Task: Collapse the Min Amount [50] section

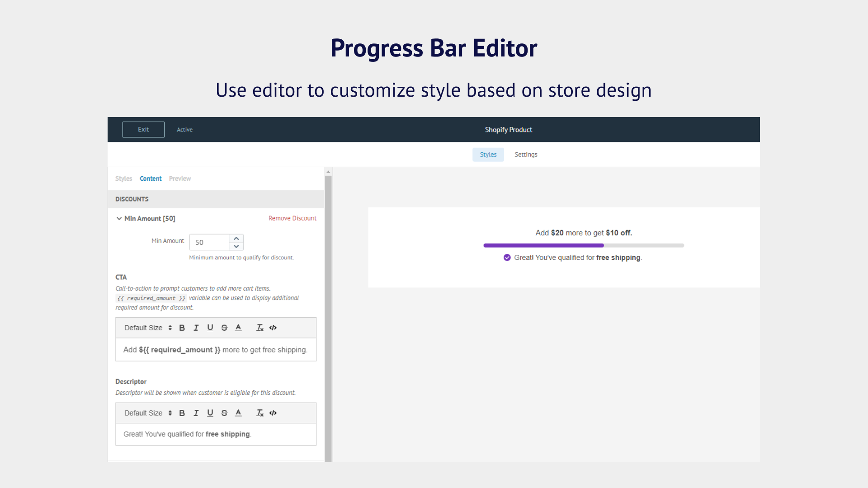Action: pyautogui.click(x=119, y=219)
